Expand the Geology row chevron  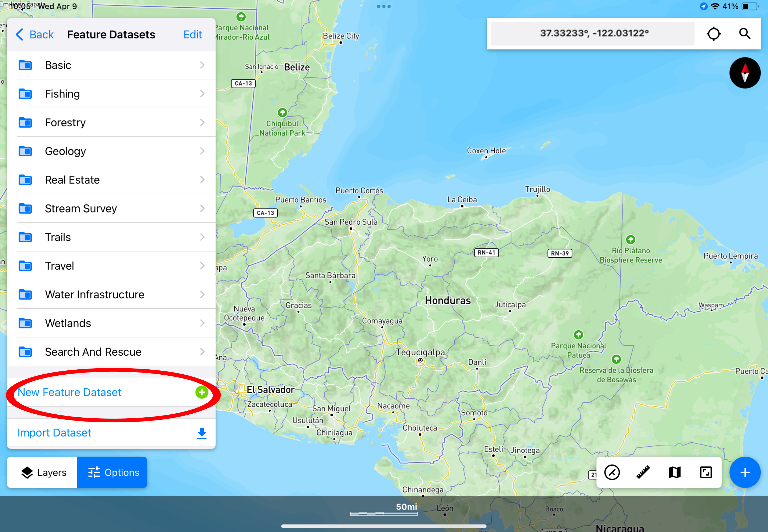[x=202, y=151]
